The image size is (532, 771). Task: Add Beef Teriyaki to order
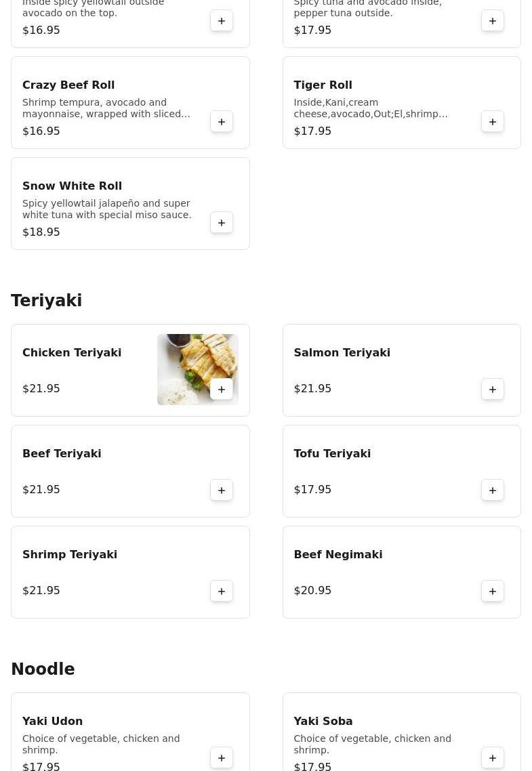tap(222, 491)
